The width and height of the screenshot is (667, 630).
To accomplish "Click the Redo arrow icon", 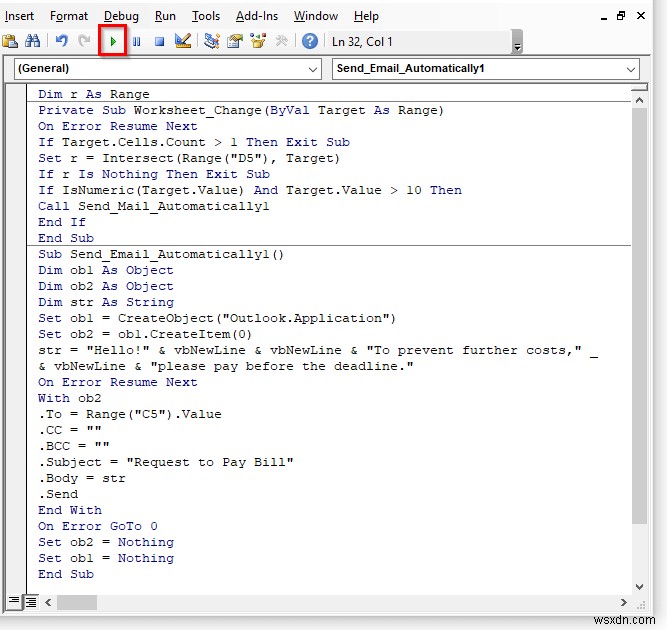I will point(84,41).
